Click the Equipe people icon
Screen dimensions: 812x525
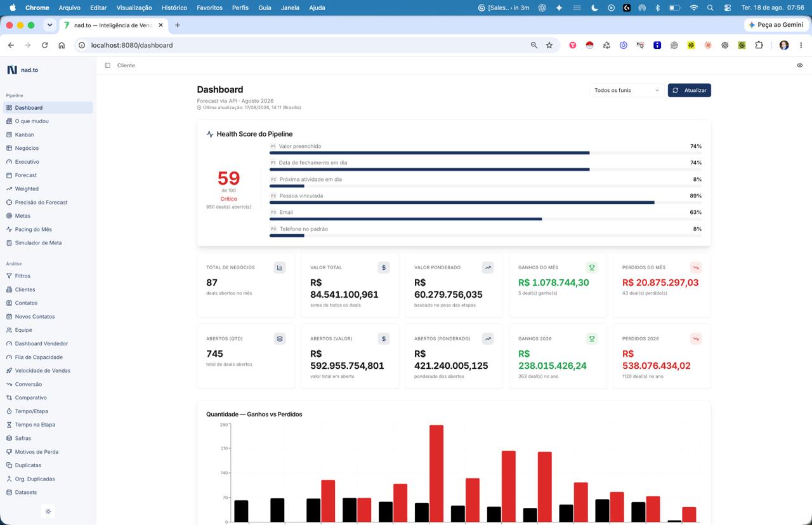click(9, 330)
